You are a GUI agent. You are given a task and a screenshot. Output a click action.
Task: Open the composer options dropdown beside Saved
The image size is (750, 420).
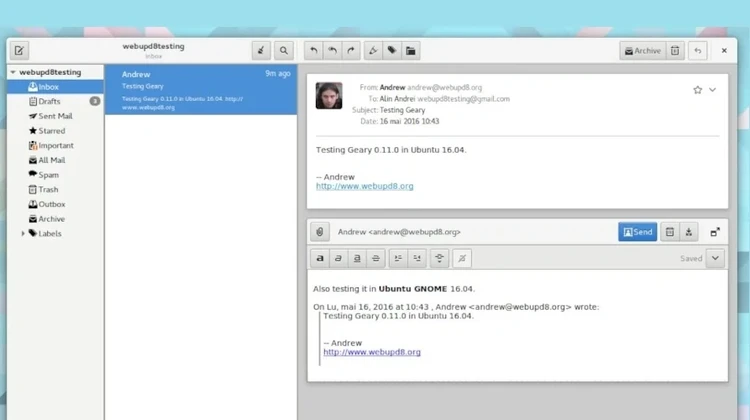point(715,258)
